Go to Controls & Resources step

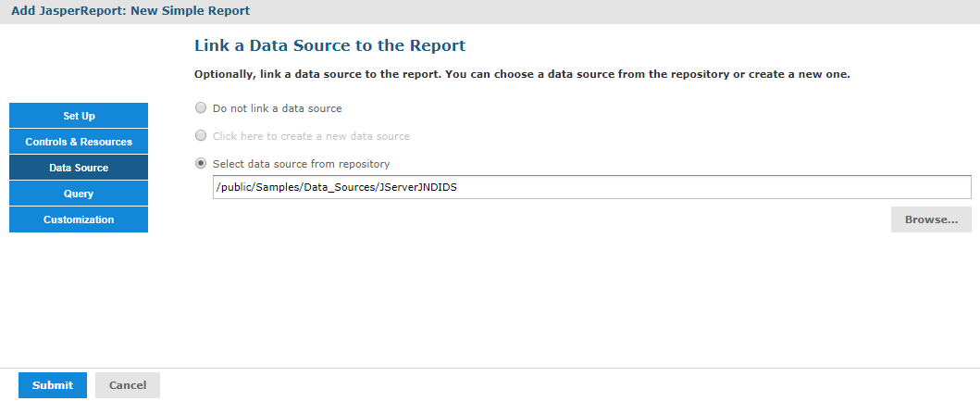click(x=79, y=142)
